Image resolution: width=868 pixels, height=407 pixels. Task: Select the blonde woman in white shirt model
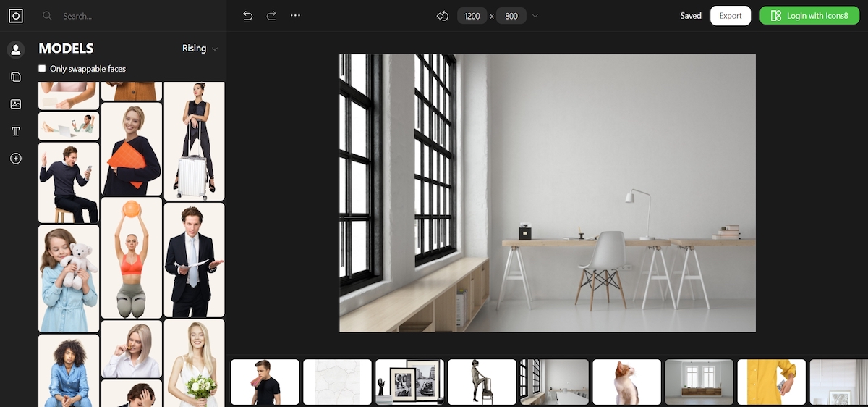pyautogui.click(x=132, y=349)
